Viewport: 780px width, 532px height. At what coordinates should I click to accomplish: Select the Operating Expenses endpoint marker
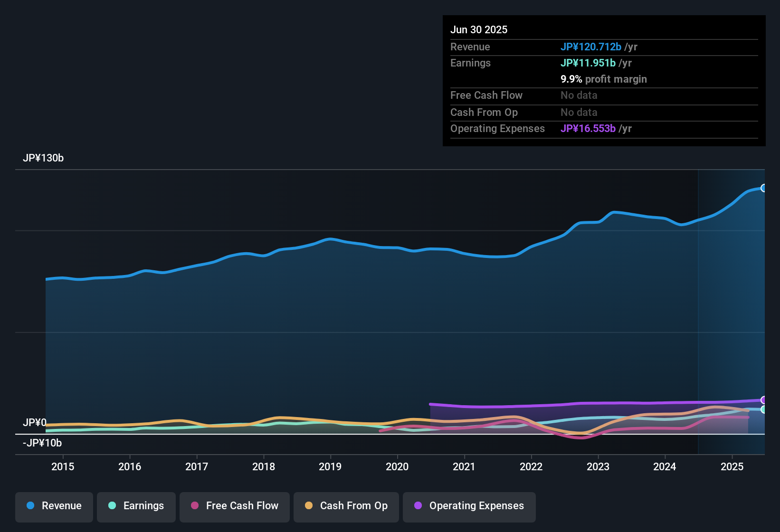coord(764,400)
